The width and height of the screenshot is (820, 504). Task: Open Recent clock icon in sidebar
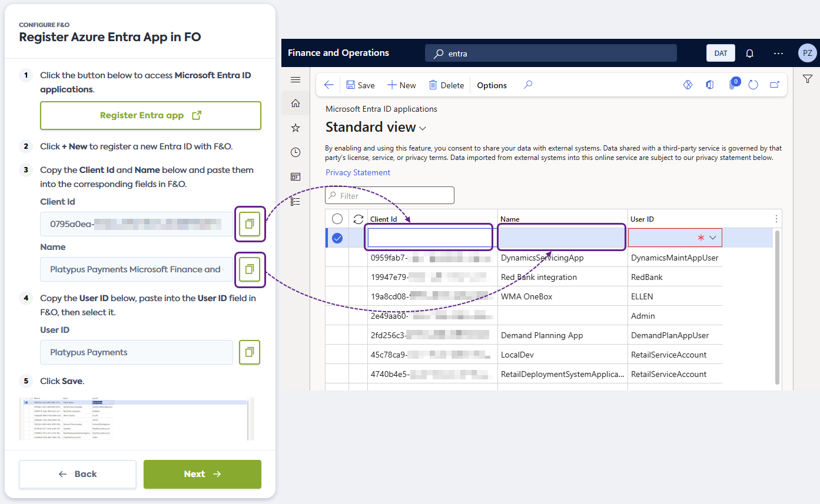296,152
